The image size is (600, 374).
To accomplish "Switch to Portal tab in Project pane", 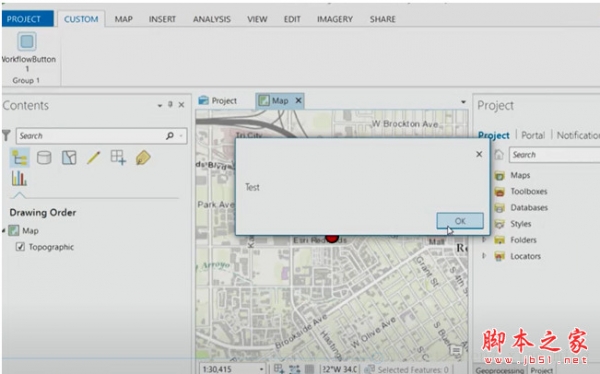I will coord(533,135).
